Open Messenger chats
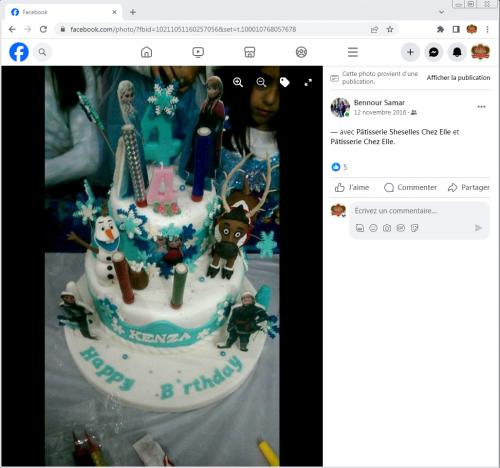The height and width of the screenshot is (468, 500). [433, 52]
